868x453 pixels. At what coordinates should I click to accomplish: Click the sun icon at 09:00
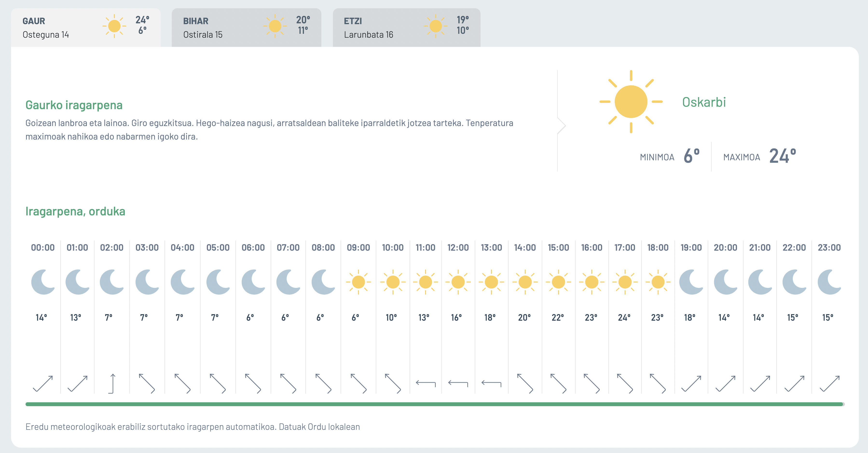click(x=358, y=282)
